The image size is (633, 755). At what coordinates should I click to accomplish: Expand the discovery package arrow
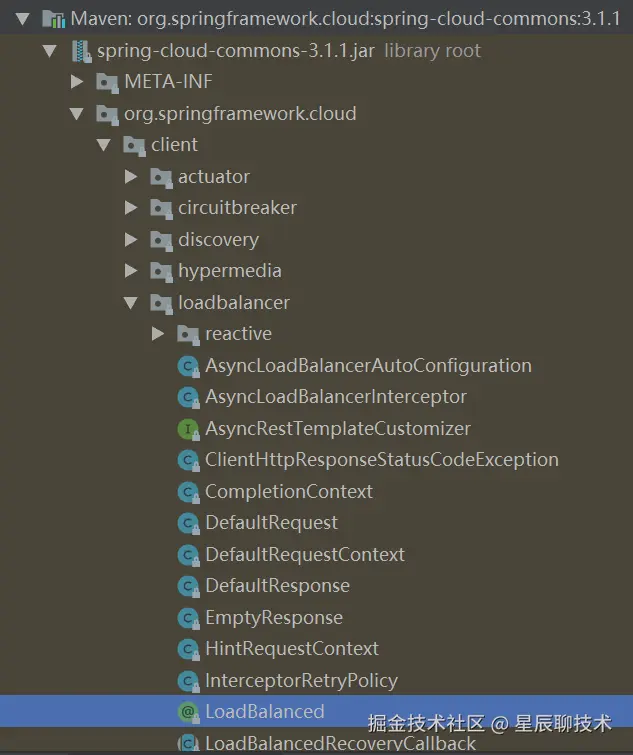(131, 239)
